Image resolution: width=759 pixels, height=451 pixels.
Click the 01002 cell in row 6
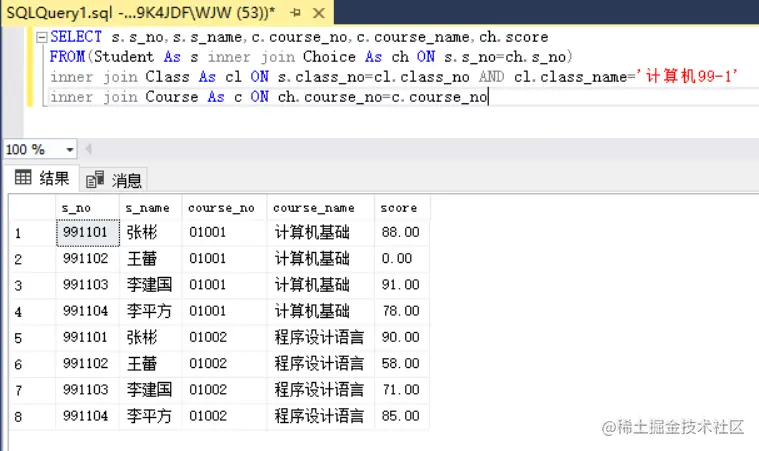click(x=224, y=363)
